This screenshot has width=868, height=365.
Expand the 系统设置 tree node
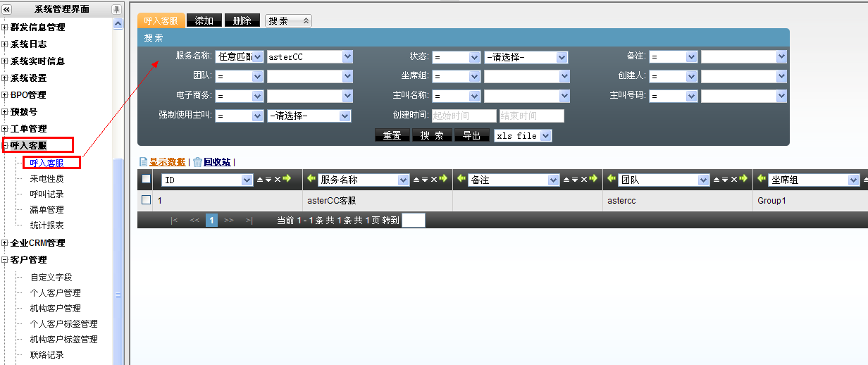5,78
